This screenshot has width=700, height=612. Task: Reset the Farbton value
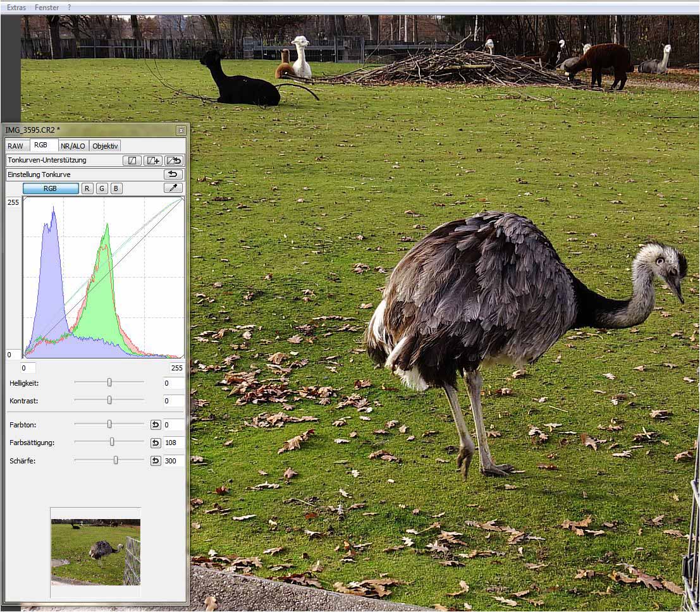tap(155, 424)
